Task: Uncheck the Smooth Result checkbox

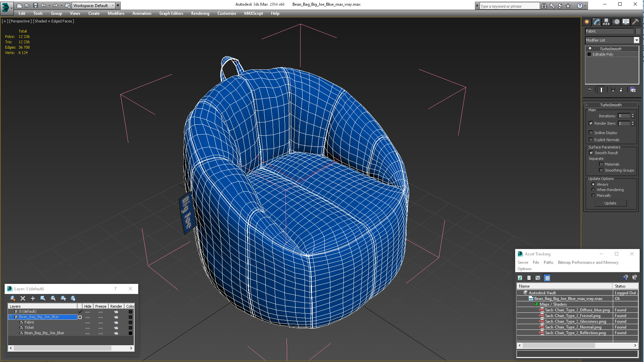Action: pyautogui.click(x=591, y=153)
